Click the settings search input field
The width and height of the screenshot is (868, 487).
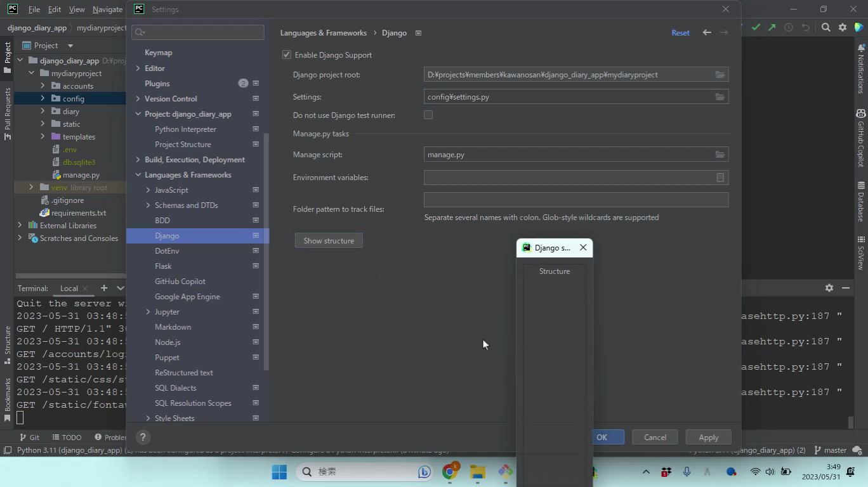click(x=203, y=32)
